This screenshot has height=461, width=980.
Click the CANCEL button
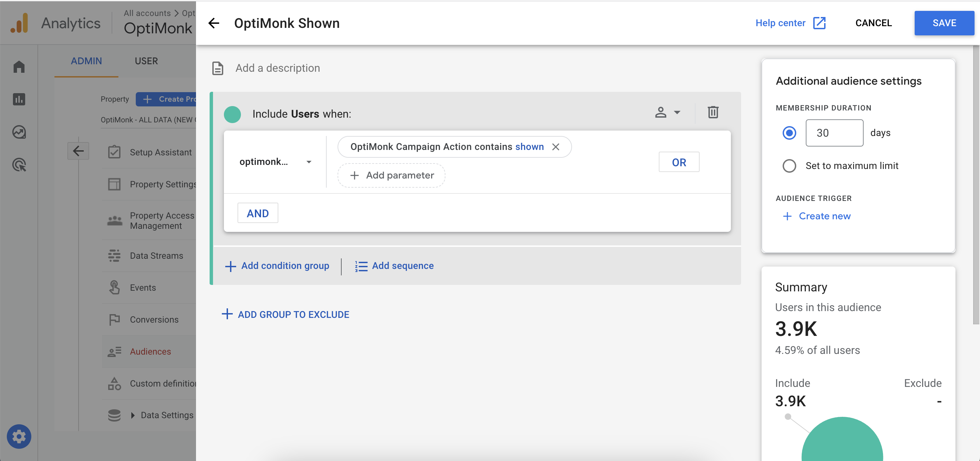coord(873,23)
